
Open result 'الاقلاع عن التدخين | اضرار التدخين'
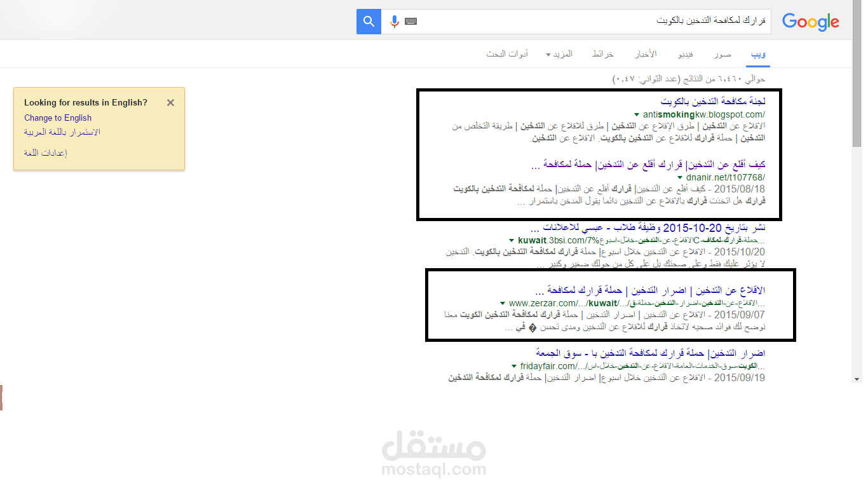pyautogui.click(x=649, y=291)
